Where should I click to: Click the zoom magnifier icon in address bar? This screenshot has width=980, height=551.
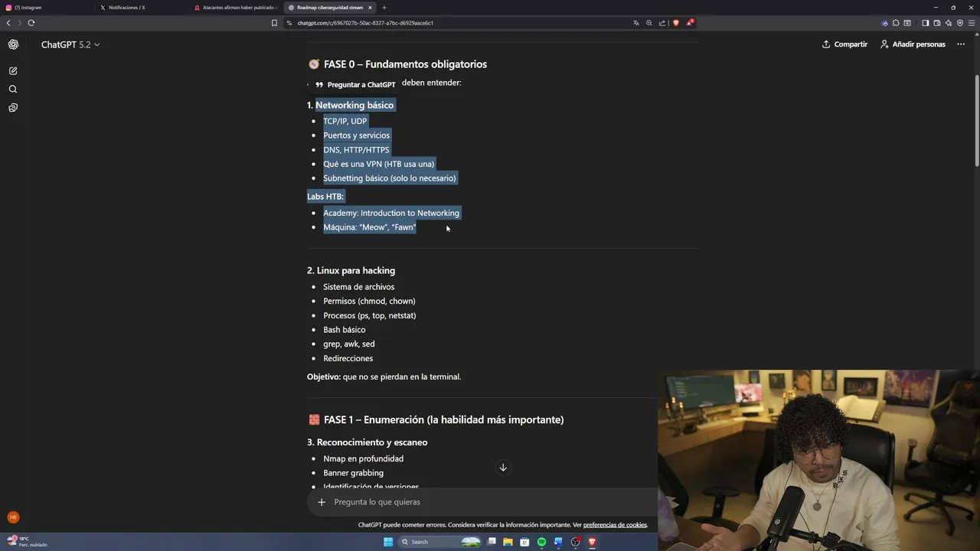click(648, 23)
